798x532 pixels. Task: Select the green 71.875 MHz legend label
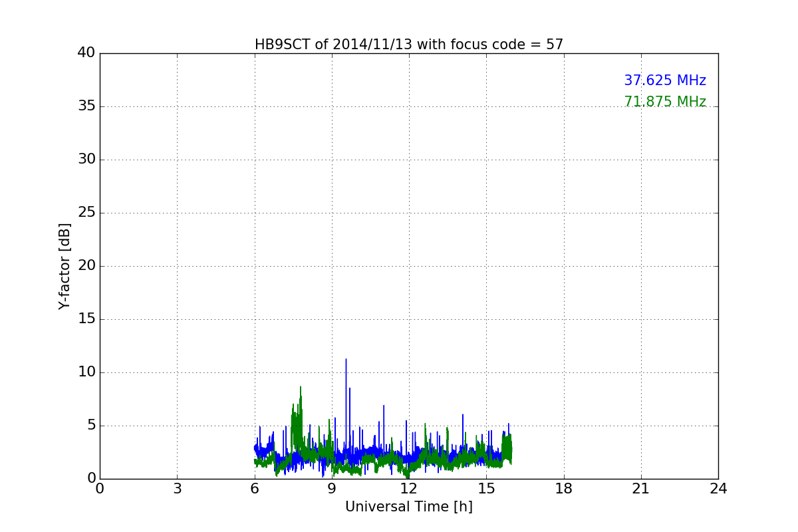[x=665, y=102]
